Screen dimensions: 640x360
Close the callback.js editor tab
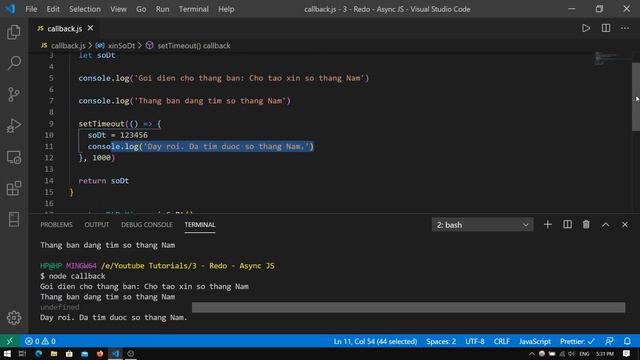click(x=90, y=28)
